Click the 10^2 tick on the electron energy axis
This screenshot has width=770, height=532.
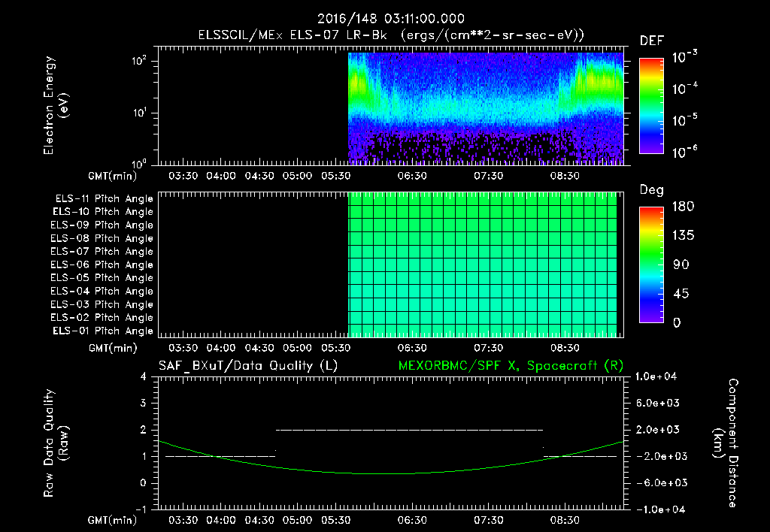click(x=139, y=62)
